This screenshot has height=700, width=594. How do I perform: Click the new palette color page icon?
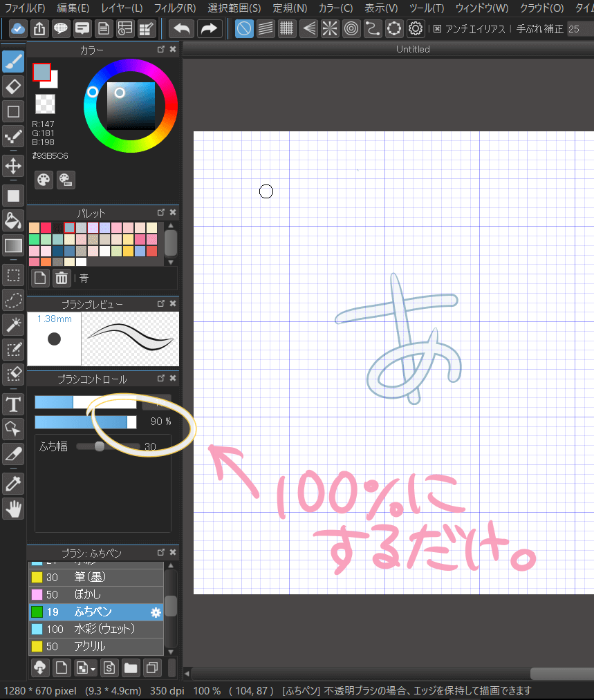tap(40, 278)
